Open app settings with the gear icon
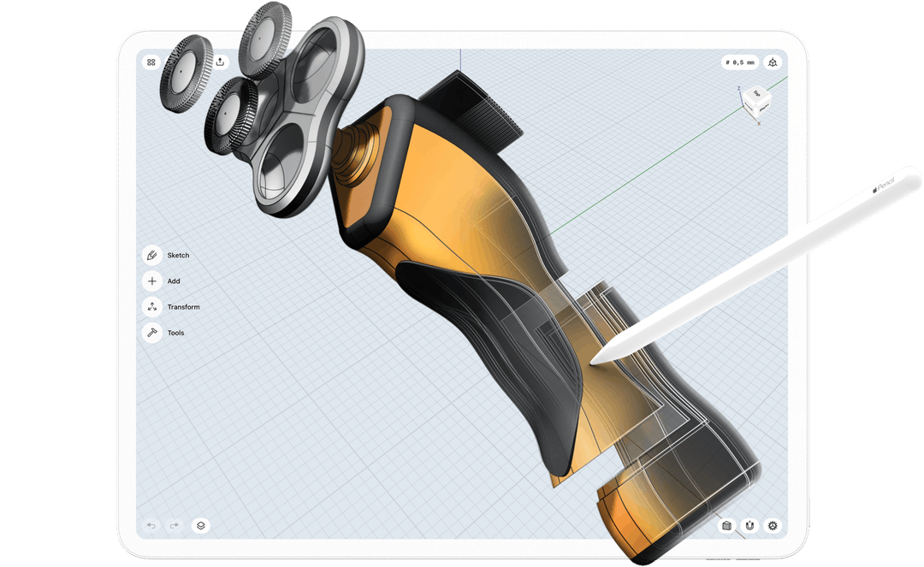 773,525
